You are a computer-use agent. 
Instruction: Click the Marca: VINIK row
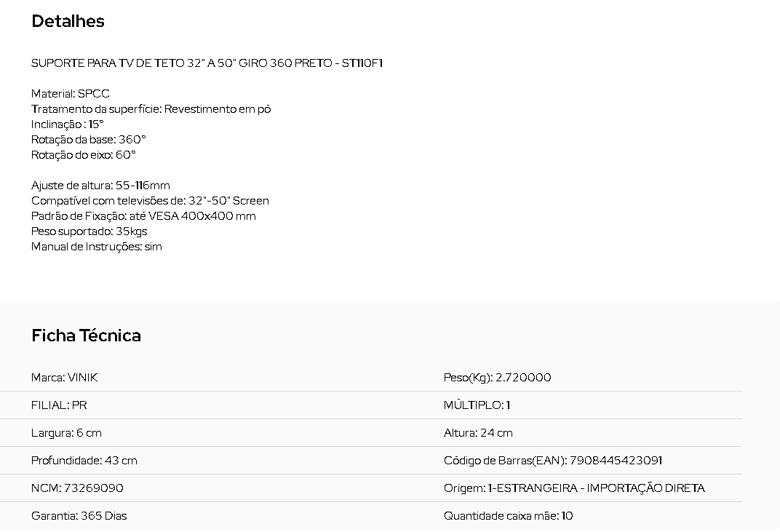(x=64, y=378)
